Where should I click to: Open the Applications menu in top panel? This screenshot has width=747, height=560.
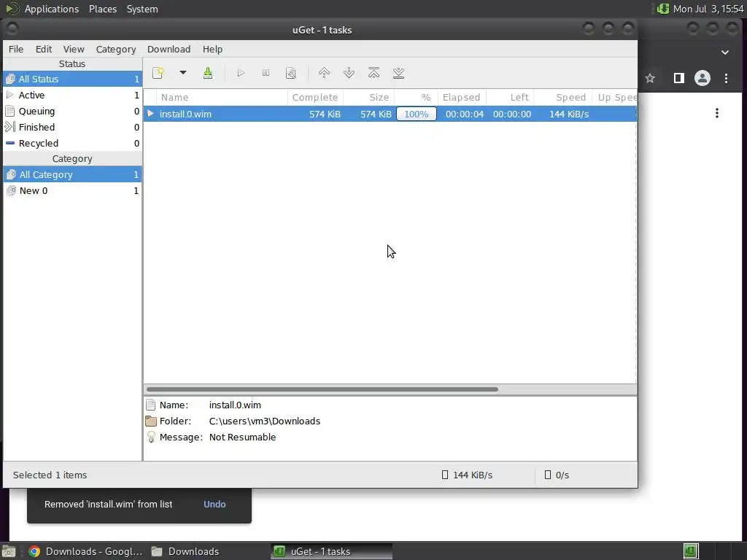coord(52,9)
